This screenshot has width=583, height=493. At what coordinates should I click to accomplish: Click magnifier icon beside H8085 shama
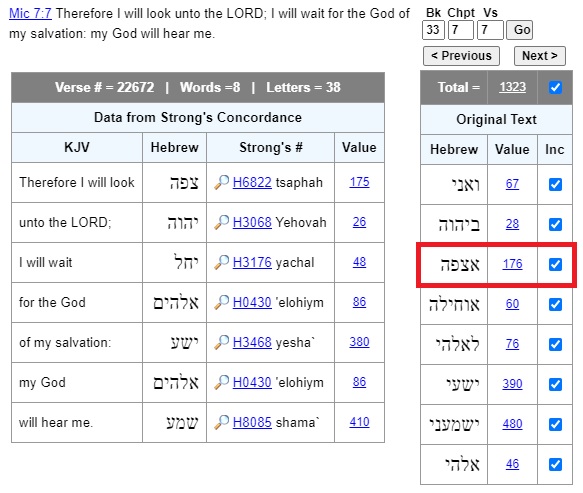(x=222, y=422)
